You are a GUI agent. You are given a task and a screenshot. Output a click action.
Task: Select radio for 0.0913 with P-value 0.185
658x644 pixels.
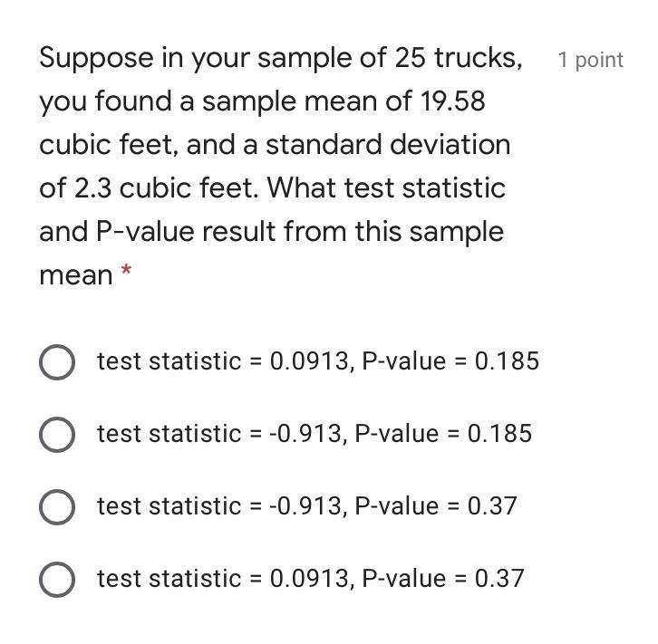tap(57, 362)
